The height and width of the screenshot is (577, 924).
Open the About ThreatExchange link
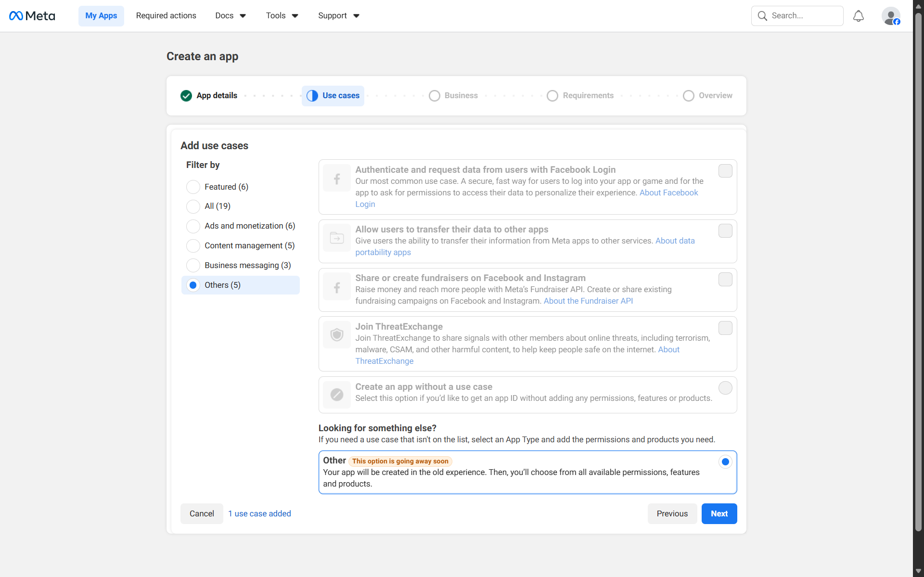[384, 361]
